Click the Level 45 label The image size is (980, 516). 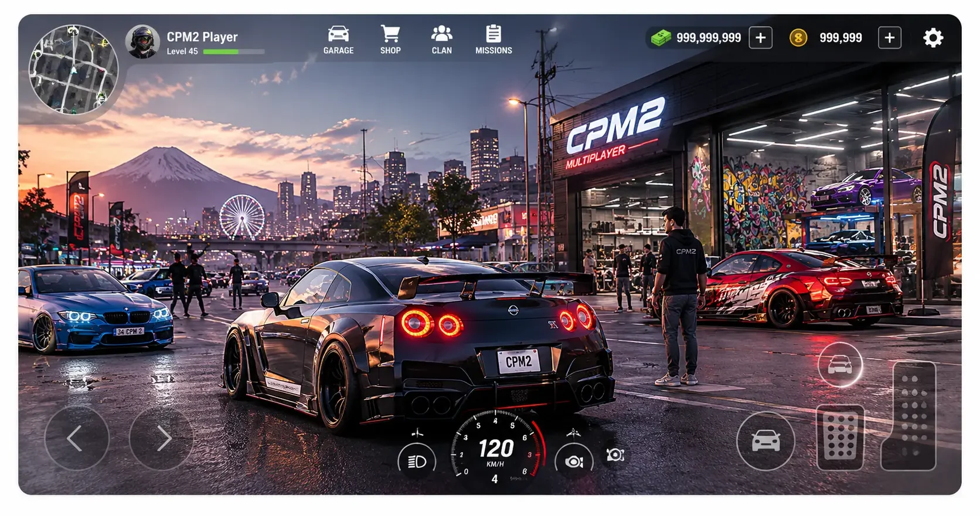[182, 52]
